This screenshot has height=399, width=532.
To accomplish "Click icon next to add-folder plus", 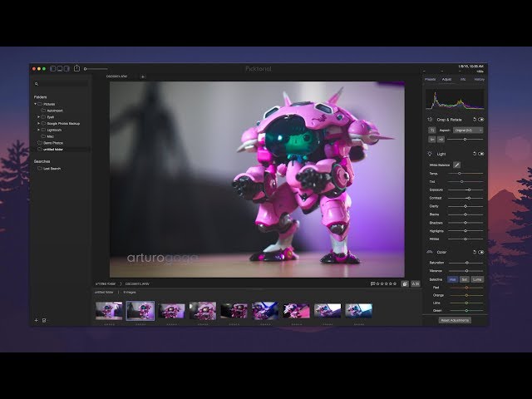I will [44, 320].
